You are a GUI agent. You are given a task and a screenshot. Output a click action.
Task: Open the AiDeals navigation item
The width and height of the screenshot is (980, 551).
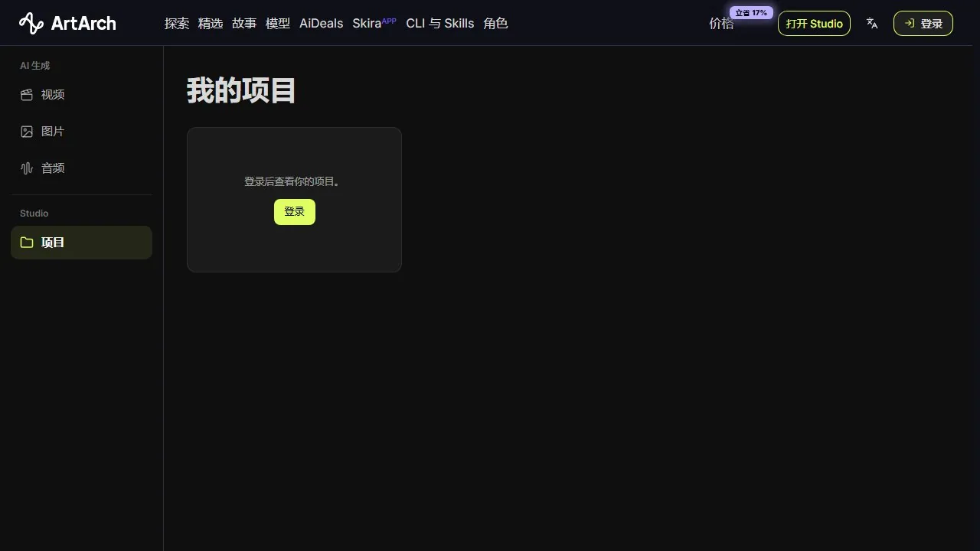click(x=322, y=24)
